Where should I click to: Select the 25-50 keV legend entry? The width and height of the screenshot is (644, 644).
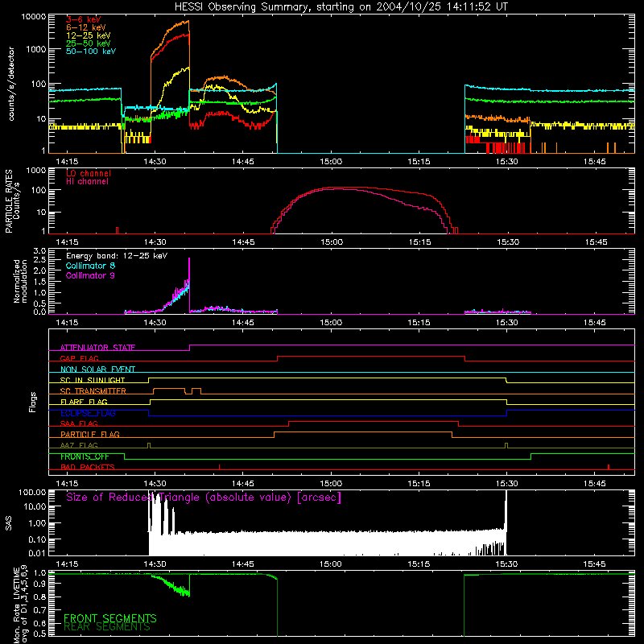point(89,43)
